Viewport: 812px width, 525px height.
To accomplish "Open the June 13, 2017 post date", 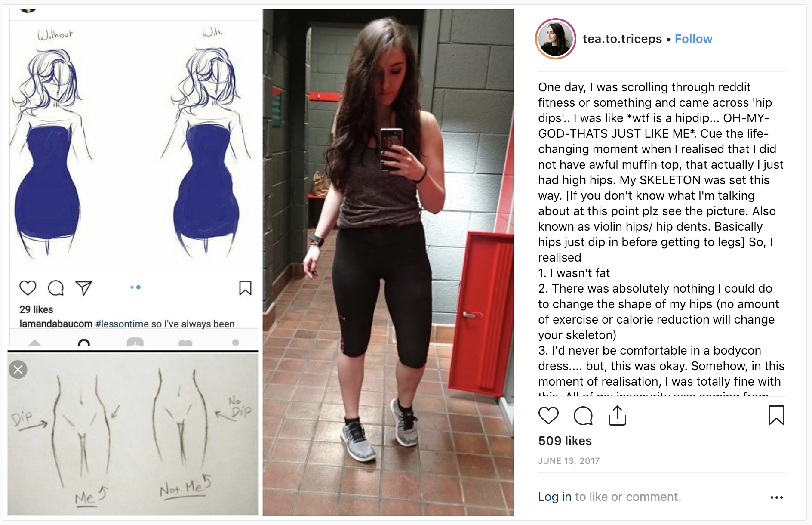I will pos(569,461).
